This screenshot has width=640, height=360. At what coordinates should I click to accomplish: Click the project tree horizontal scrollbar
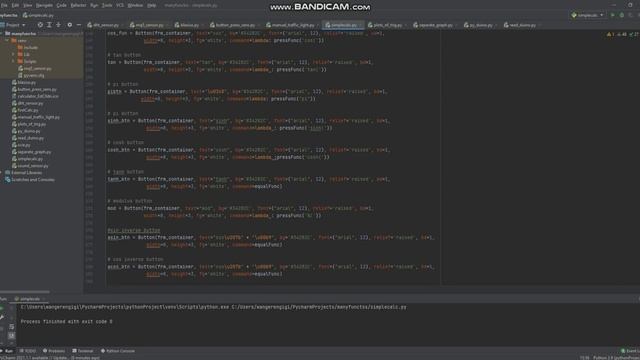(25, 292)
